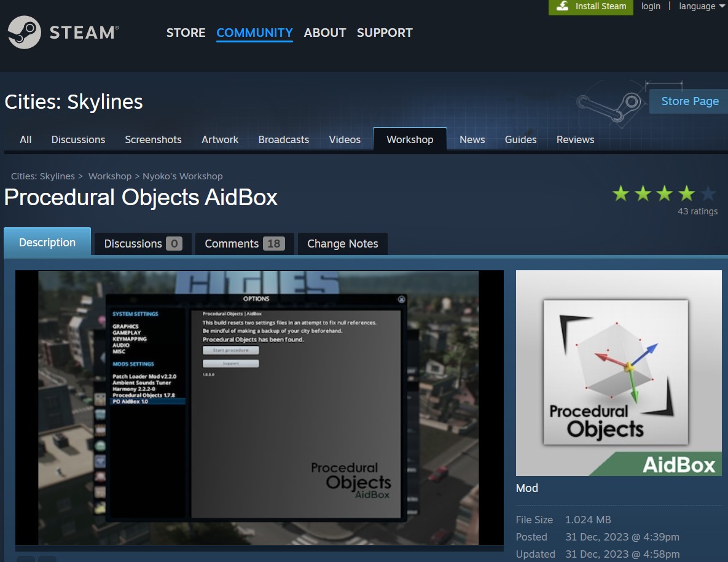728x562 pixels.
Task: Select the Artwork tab
Action: [219, 139]
